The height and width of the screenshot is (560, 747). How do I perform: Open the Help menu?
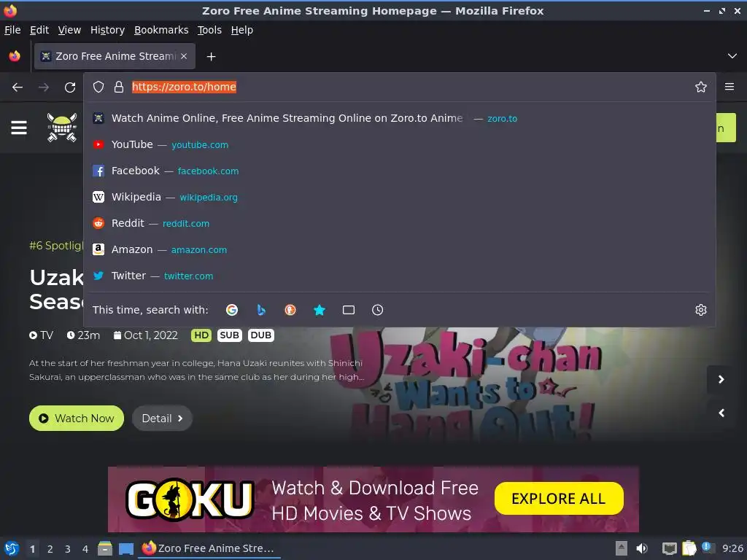click(x=242, y=30)
